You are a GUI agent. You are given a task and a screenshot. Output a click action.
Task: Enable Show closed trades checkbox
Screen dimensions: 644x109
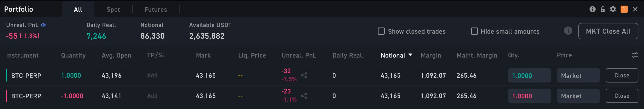(381, 31)
